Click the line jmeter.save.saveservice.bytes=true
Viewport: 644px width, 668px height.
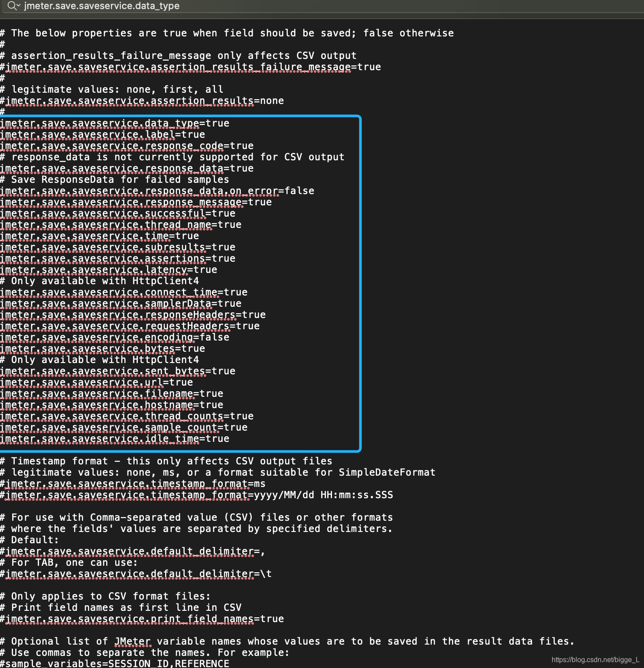click(x=103, y=349)
